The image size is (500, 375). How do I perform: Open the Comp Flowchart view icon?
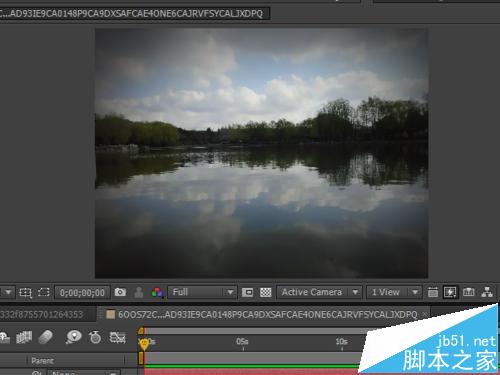(x=487, y=292)
